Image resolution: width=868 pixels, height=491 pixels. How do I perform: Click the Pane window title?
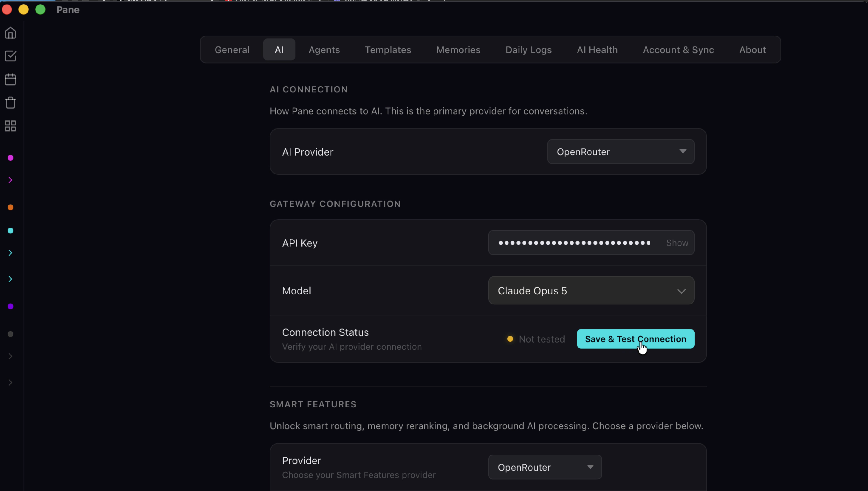[x=68, y=10]
